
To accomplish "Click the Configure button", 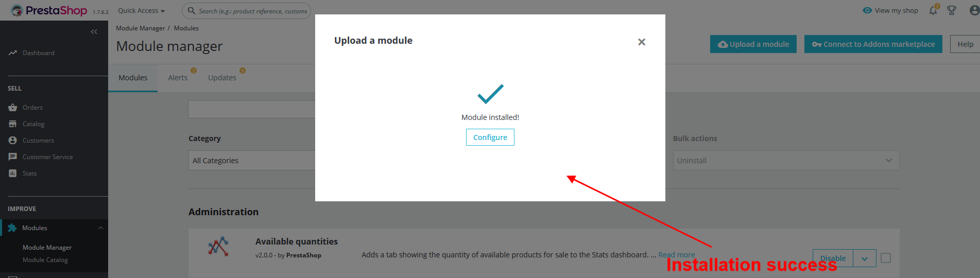I will click(490, 137).
